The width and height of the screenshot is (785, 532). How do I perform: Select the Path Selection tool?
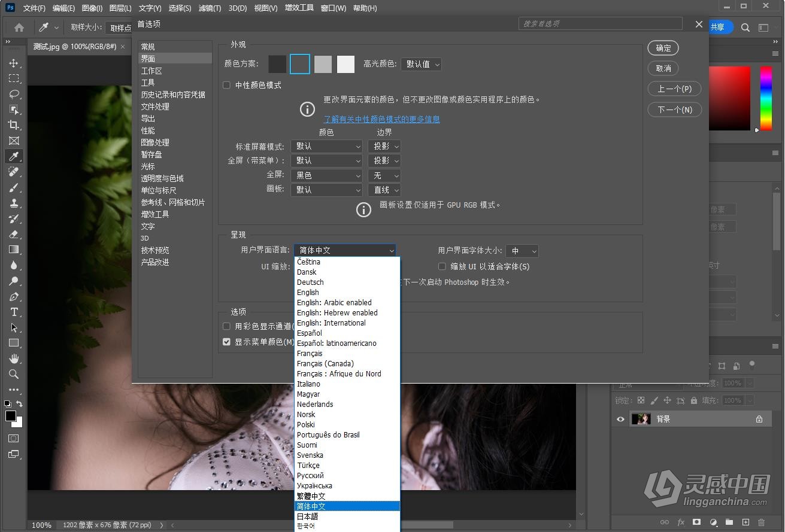(14, 327)
